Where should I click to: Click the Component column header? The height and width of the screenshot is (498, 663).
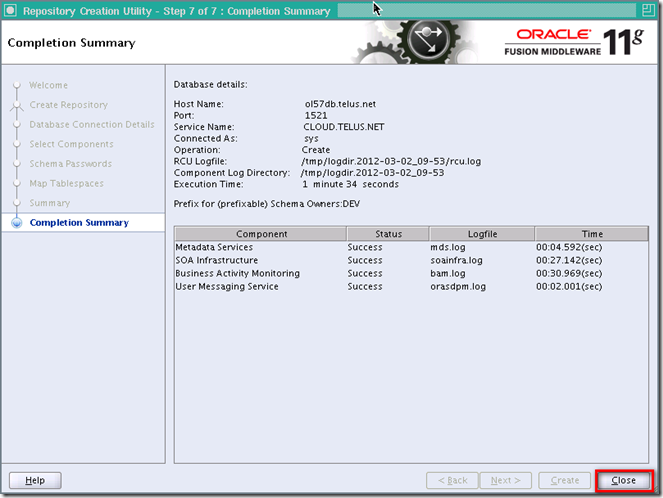(261, 234)
